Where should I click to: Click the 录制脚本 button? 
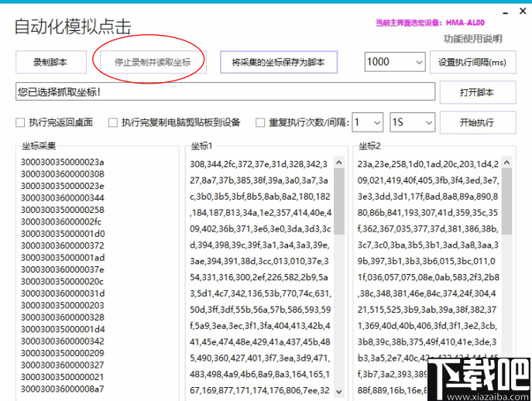51,62
